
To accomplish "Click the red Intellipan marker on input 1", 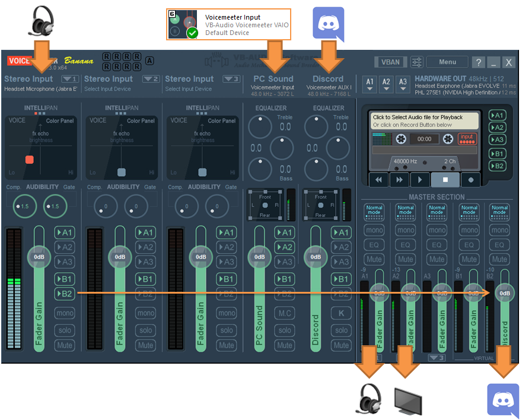I will coord(30,160).
